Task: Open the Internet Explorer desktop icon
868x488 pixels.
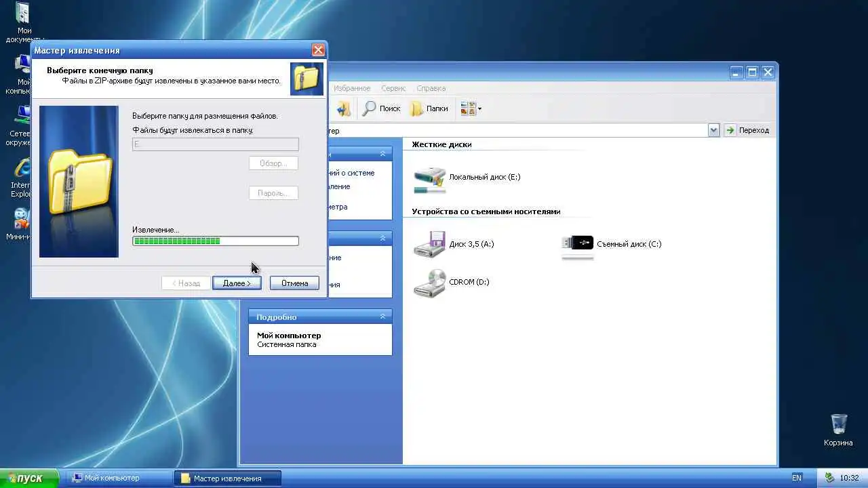Action: click(x=22, y=178)
